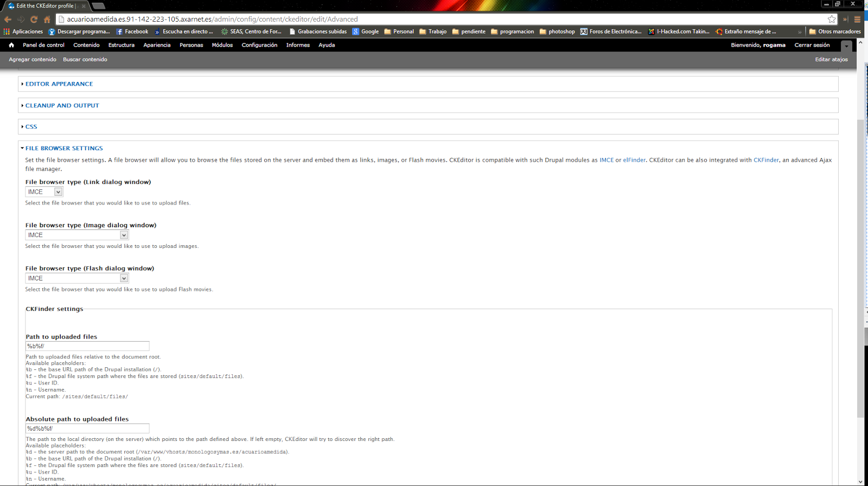Click the Editar atajos link

click(831, 60)
